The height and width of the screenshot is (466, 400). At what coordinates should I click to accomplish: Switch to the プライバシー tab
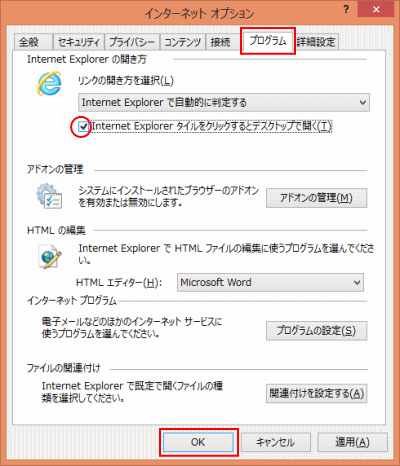tap(132, 42)
